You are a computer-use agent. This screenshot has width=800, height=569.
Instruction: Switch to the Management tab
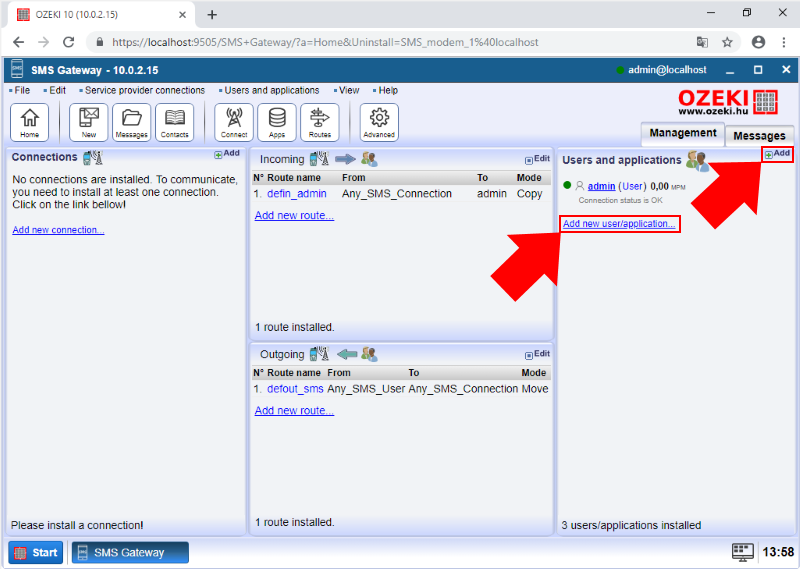[x=683, y=133]
